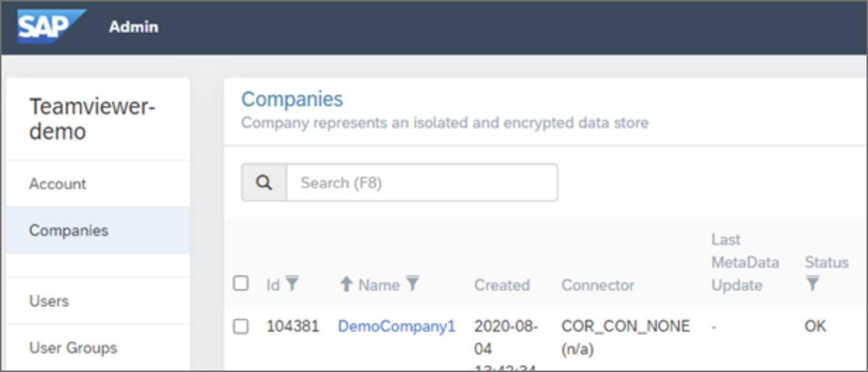Open the DemoCompany1 link
Viewport: 868px width, 372px height.
397,327
